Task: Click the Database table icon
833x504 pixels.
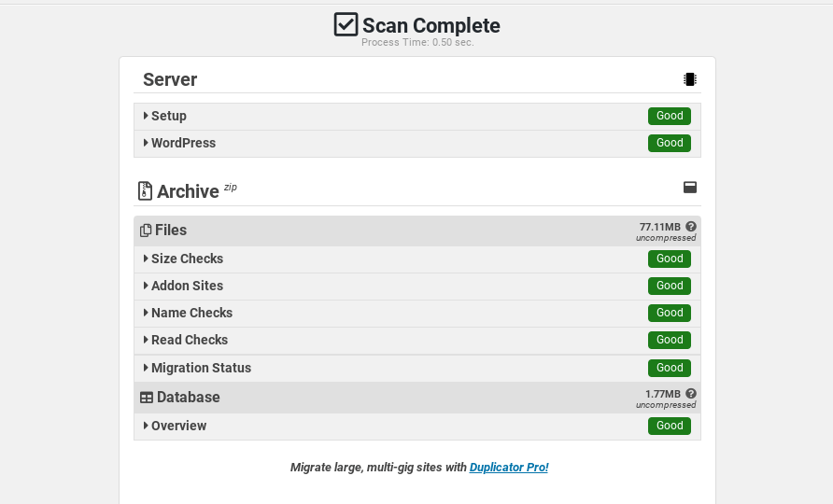Action: 147,398
